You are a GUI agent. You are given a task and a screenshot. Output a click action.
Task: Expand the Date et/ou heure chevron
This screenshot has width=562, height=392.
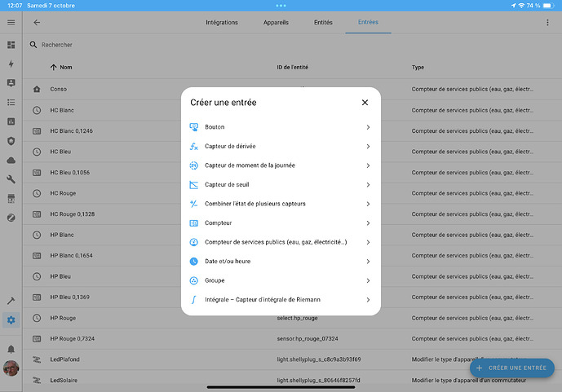pos(368,262)
